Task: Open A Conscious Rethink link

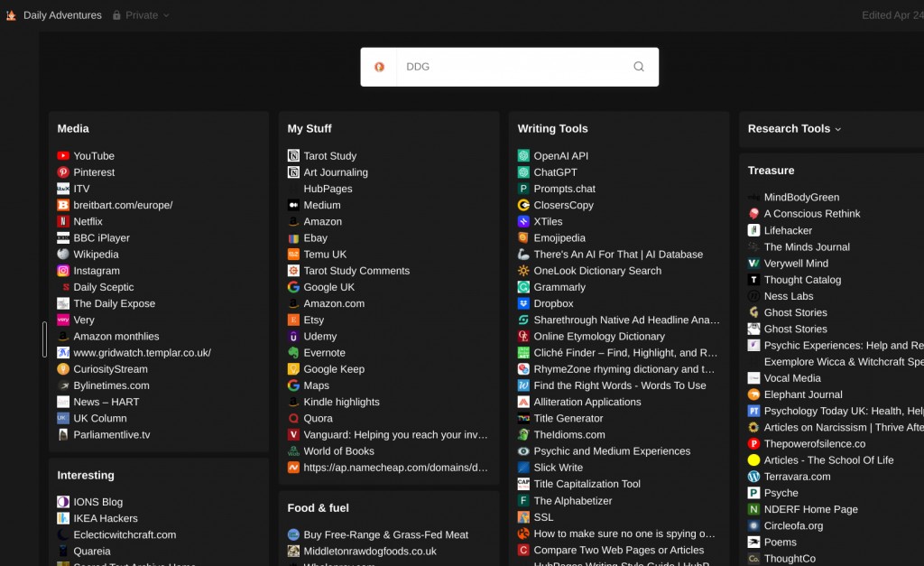Action: coord(812,213)
